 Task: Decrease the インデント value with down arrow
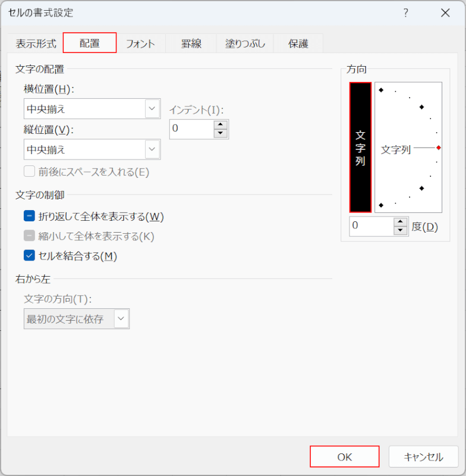coord(221,133)
